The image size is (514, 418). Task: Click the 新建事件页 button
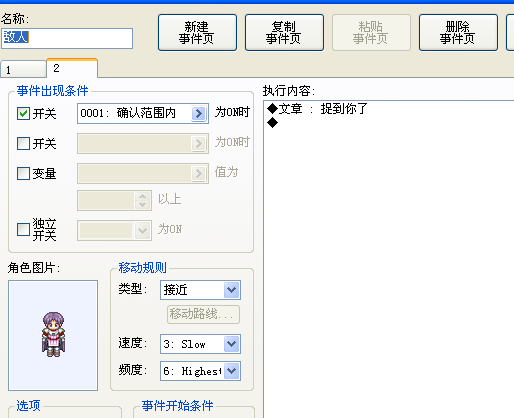(197, 32)
